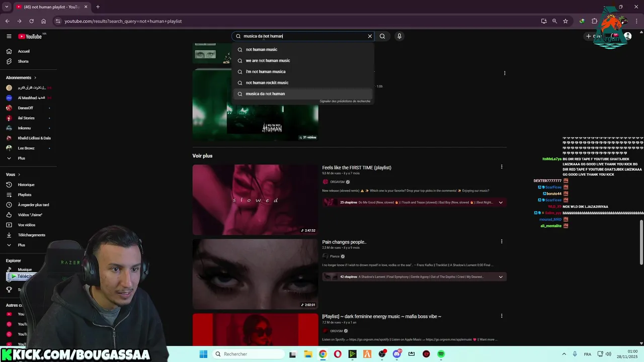Screen dimensions: 644x362
Task: Expand the 25 chapitres list
Action: point(501,202)
